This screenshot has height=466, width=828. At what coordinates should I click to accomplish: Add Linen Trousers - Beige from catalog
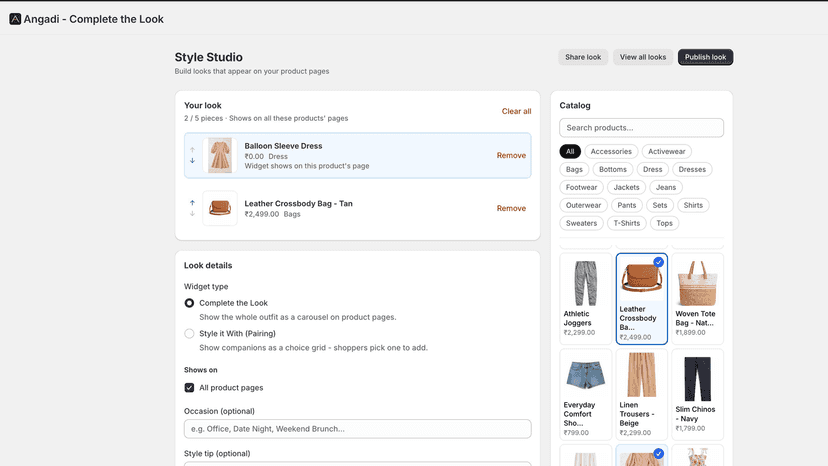click(641, 394)
